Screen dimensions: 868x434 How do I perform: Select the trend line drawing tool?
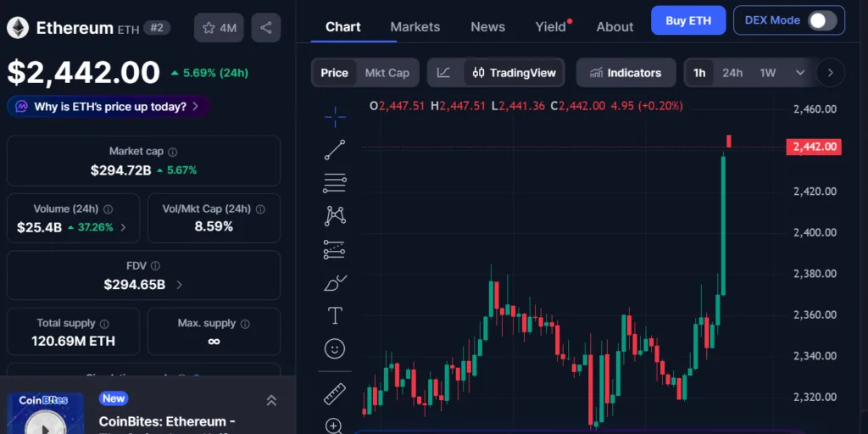(335, 150)
